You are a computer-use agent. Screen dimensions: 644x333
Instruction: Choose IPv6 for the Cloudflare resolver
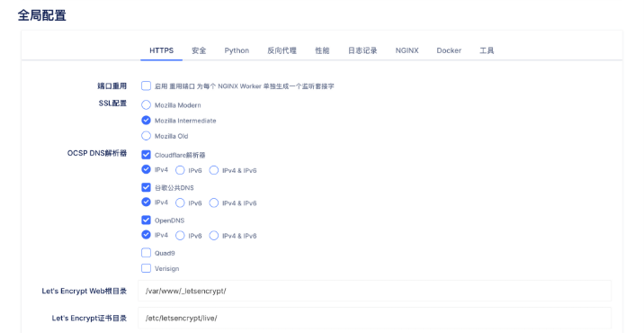(180, 170)
